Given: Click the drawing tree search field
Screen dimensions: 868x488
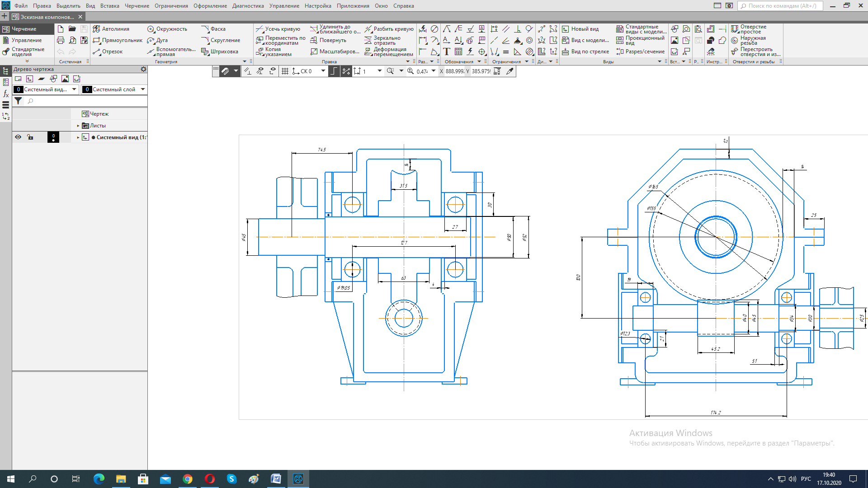Looking at the screenshot, I should (86, 101).
